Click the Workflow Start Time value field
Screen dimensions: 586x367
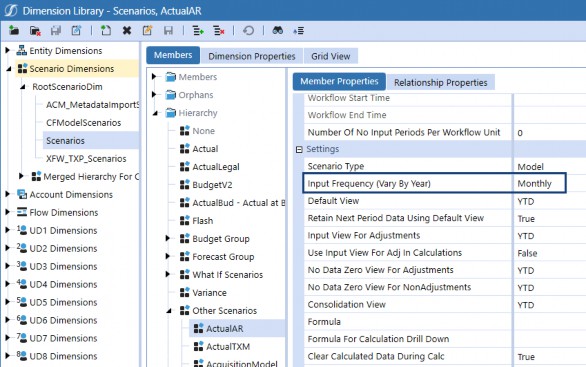(x=550, y=98)
